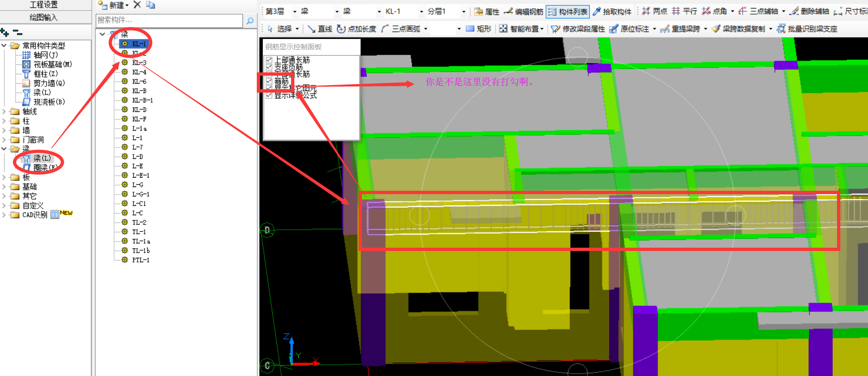
Task: Open 工程设置 panel tab
Action: [44, 5]
